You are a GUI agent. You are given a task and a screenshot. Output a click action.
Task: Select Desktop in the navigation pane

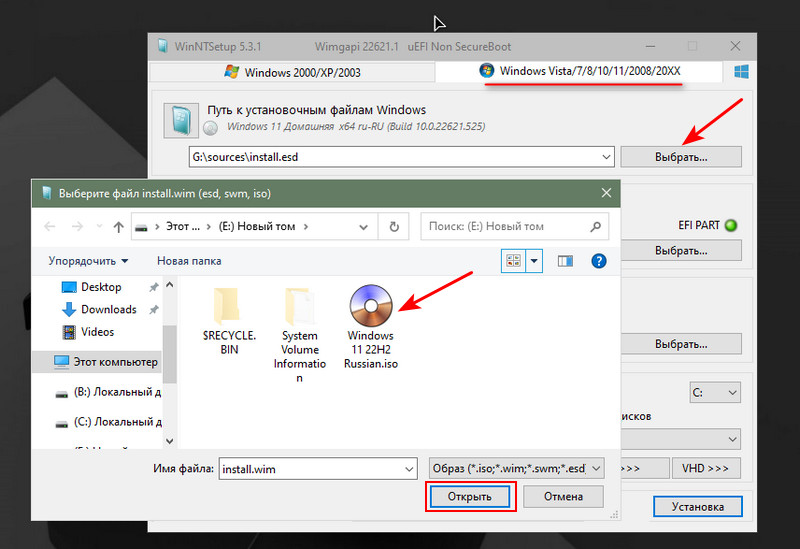coord(101,287)
